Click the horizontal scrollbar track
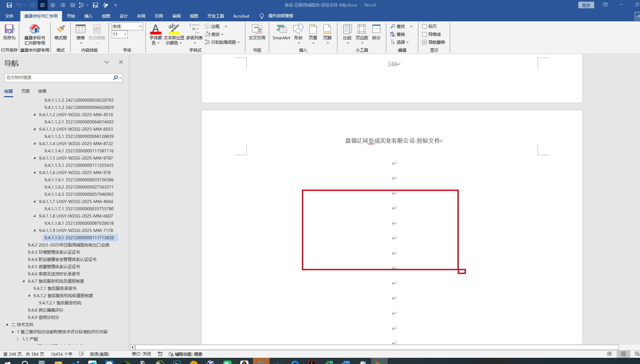The height and width of the screenshot is (364, 640). (x=377, y=347)
